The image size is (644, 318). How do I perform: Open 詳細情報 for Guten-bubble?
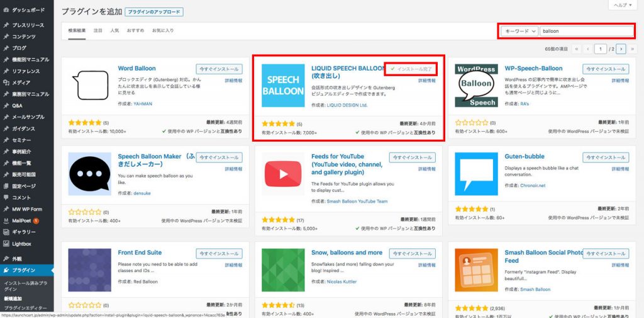point(620,169)
